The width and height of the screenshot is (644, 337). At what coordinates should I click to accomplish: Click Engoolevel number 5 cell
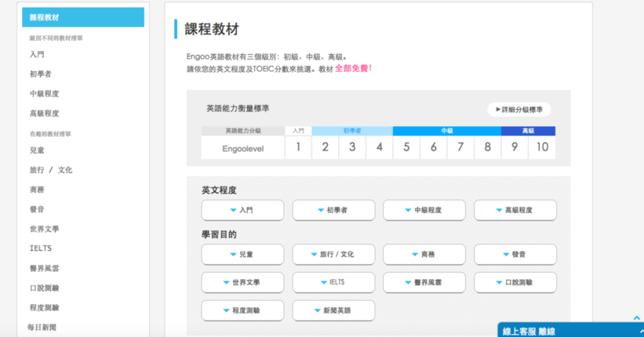click(406, 147)
